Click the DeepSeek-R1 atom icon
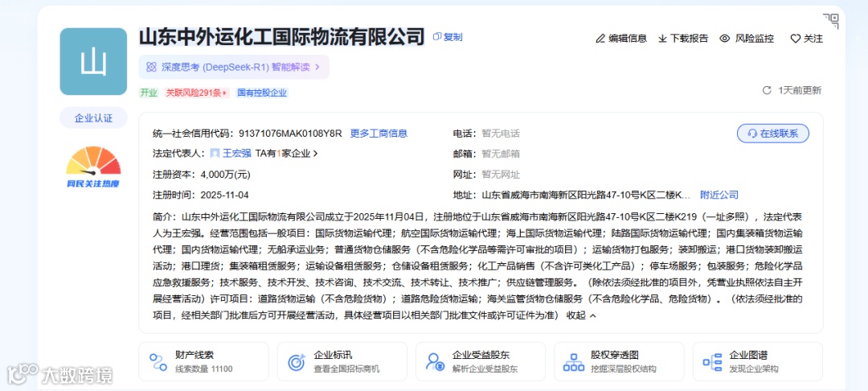 150,67
